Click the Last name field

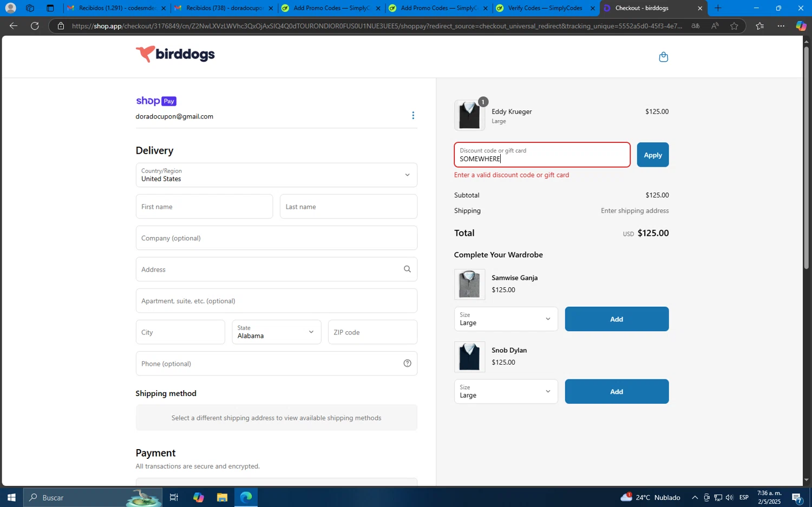349,206
